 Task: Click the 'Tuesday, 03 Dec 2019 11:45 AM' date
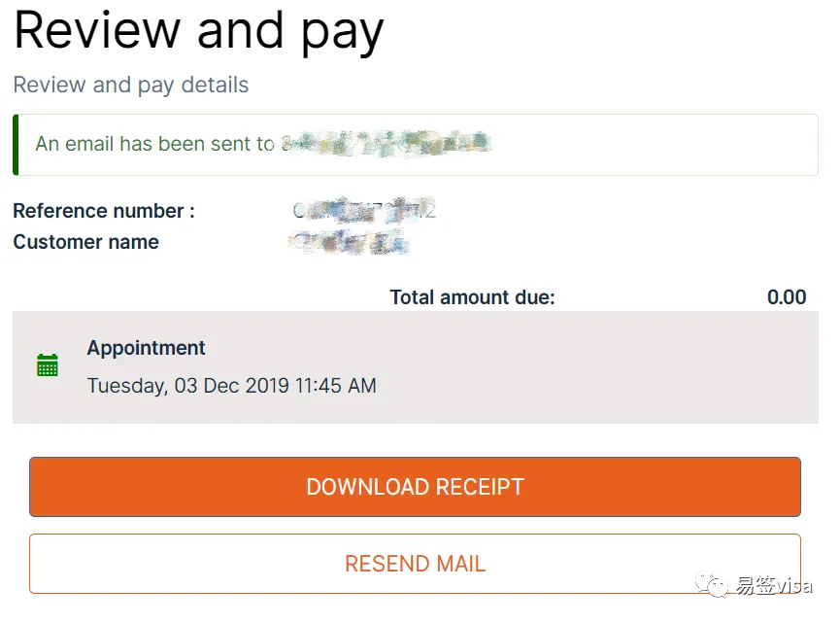pos(231,386)
